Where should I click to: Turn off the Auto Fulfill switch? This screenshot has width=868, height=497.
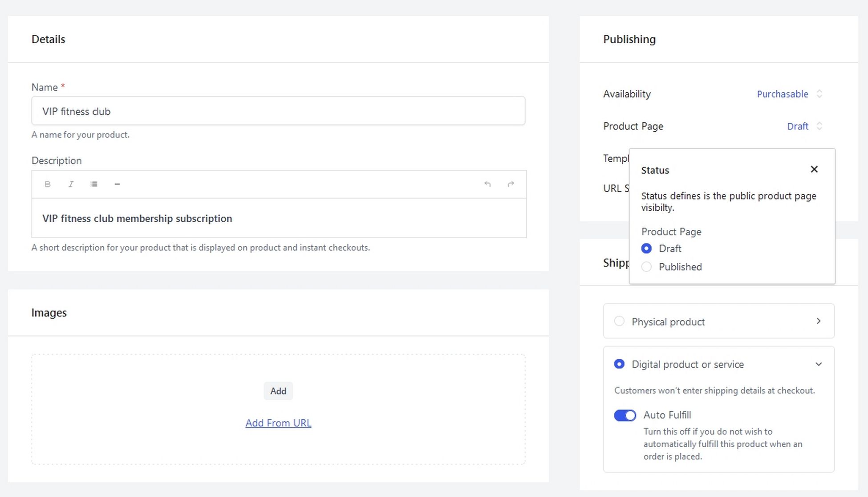625,415
